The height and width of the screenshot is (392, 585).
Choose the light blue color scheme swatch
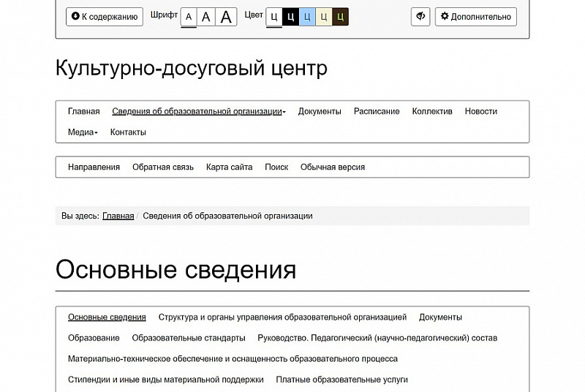tap(307, 17)
